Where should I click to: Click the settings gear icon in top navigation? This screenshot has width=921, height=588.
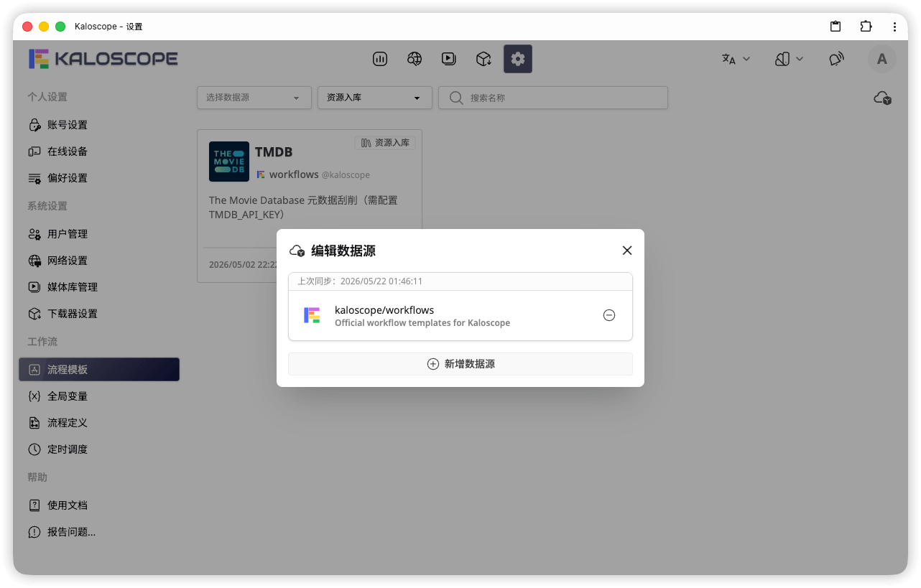tap(518, 59)
